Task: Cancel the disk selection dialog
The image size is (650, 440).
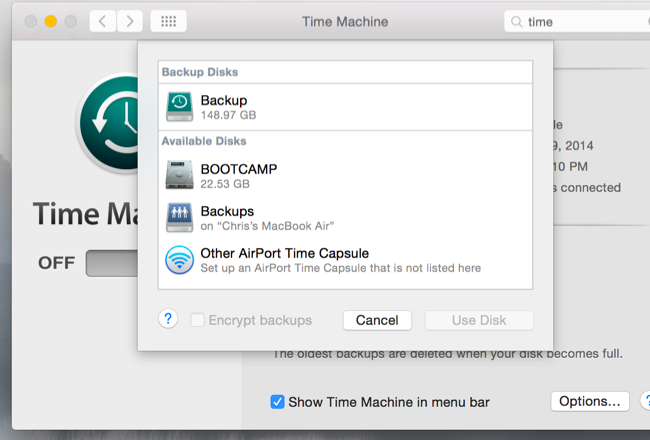Action: click(x=377, y=320)
